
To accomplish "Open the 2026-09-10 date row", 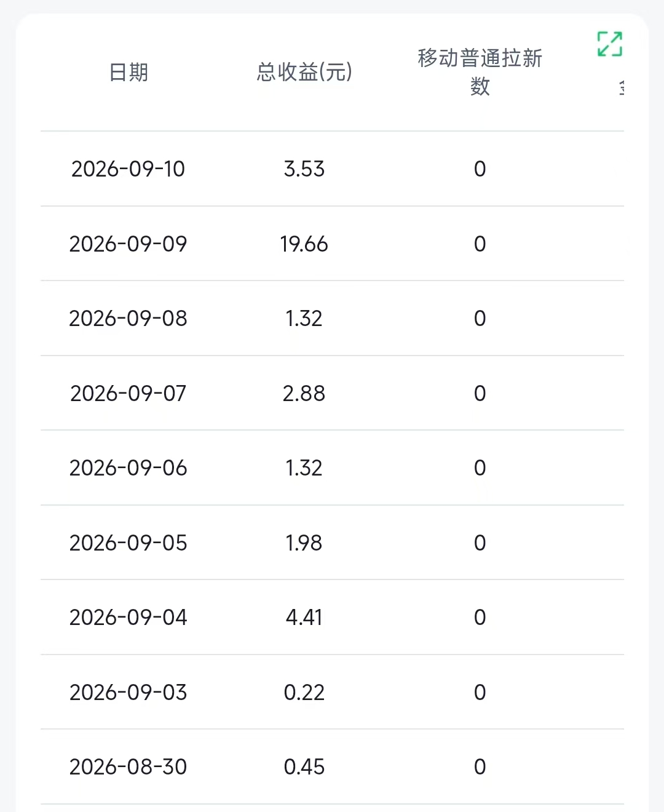I will coord(332,169).
